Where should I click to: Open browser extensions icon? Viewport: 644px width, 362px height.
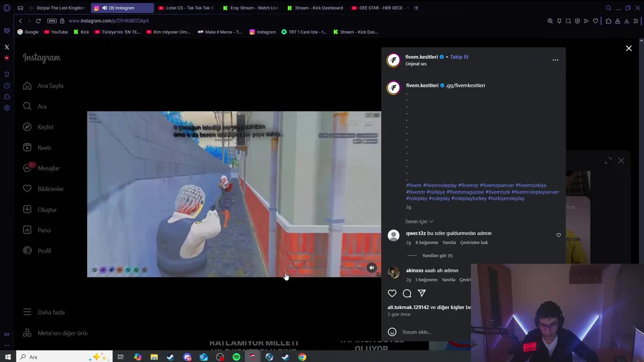608,21
